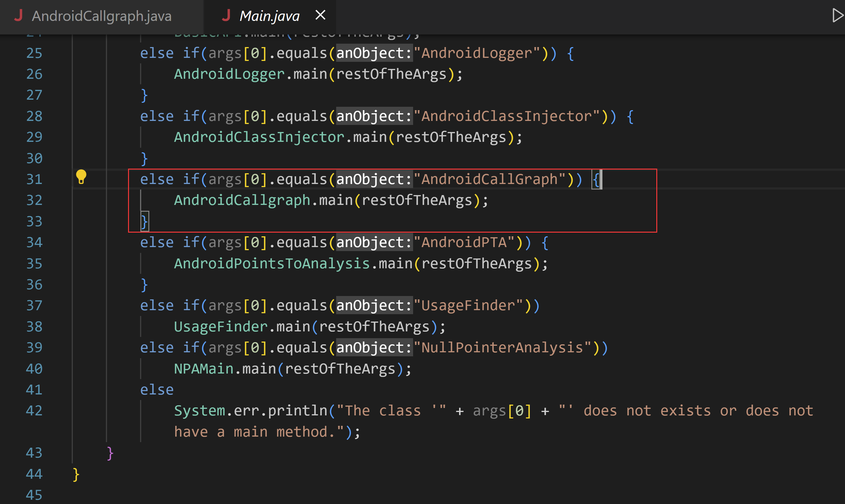Viewport: 845px width, 504px height.
Task: Click the yellow closing brace on line 44
Action: click(76, 474)
